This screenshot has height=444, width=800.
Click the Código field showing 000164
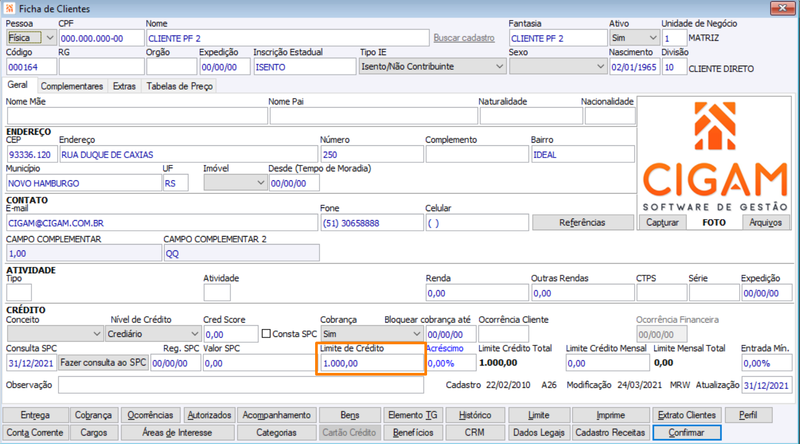(x=31, y=67)
